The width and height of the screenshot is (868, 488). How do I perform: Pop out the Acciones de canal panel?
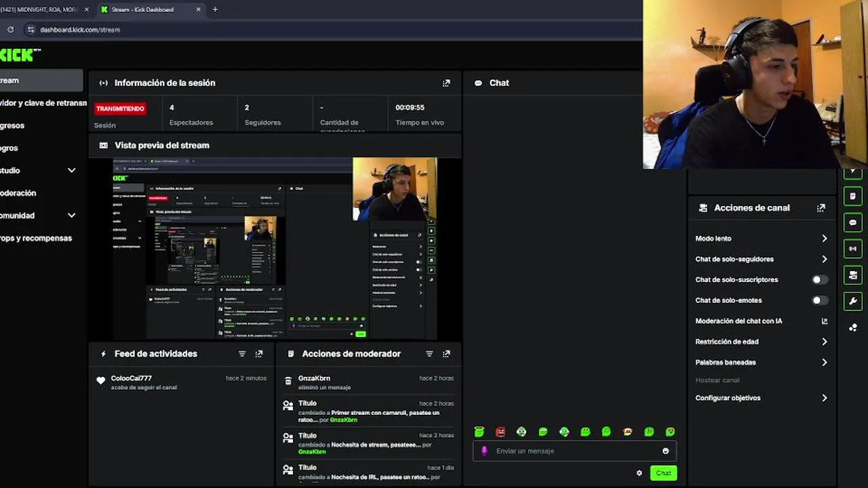click(821, 208)
